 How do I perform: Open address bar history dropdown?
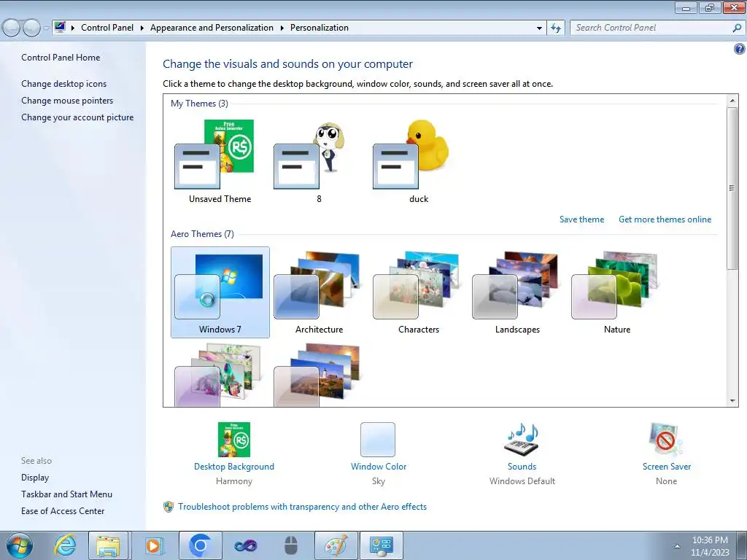pyautogui.click(x=539, y=28)
